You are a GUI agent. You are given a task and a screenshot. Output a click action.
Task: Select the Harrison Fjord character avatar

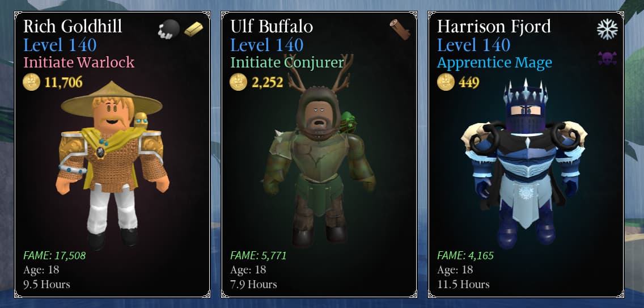[x=526, y=164]
